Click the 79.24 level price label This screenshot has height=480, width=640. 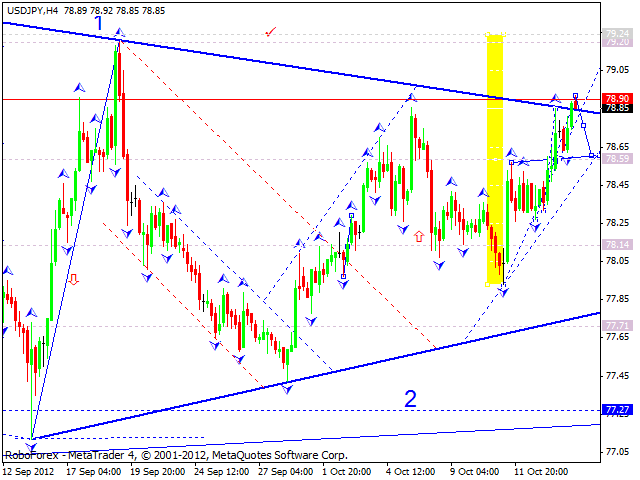(x=617, y=33)
